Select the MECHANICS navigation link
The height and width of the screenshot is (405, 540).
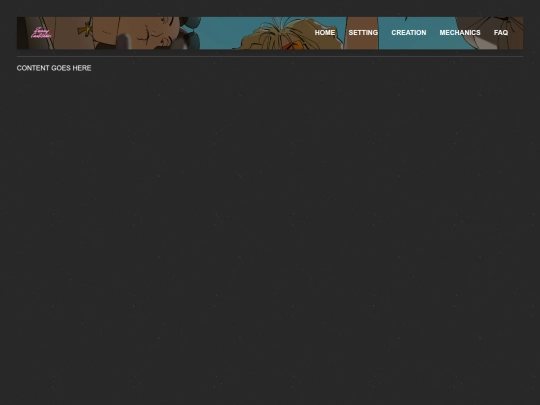460,33
